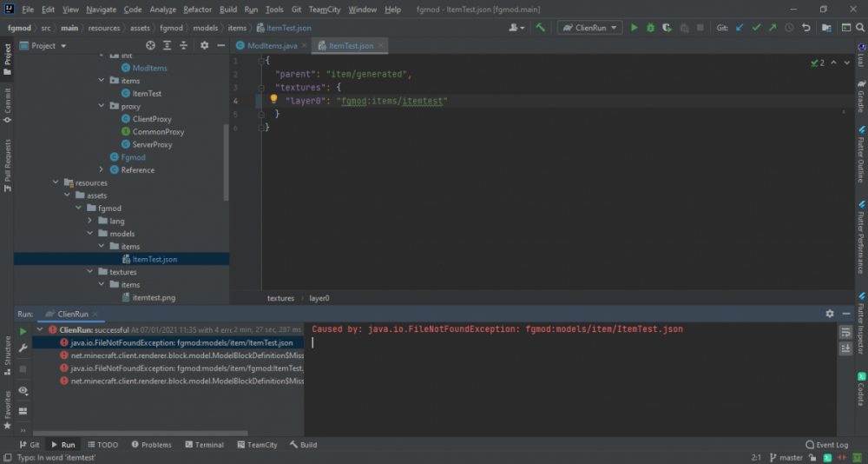Open Pull Requests tool window
This screenshot has height=464, width=868.
click(x=7, y=166)
